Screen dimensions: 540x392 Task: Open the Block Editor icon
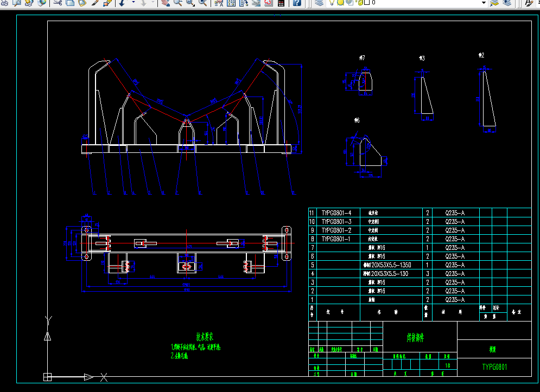pyautogui.click(x=107, y=3)
